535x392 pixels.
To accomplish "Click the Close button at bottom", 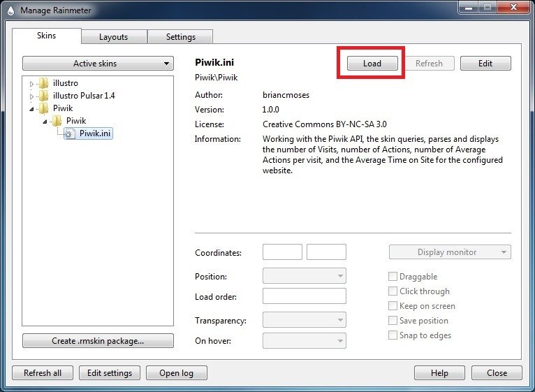I will [497, 373].
